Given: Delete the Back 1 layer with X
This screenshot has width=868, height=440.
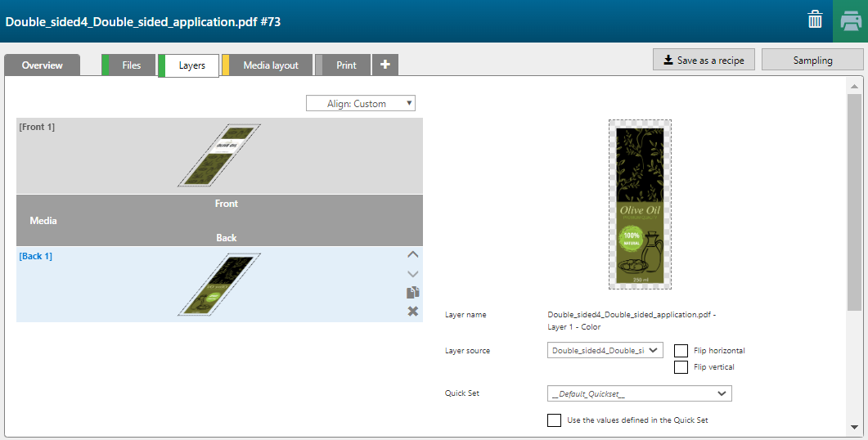Looking at the screenshot, I should tap(413, 311).
